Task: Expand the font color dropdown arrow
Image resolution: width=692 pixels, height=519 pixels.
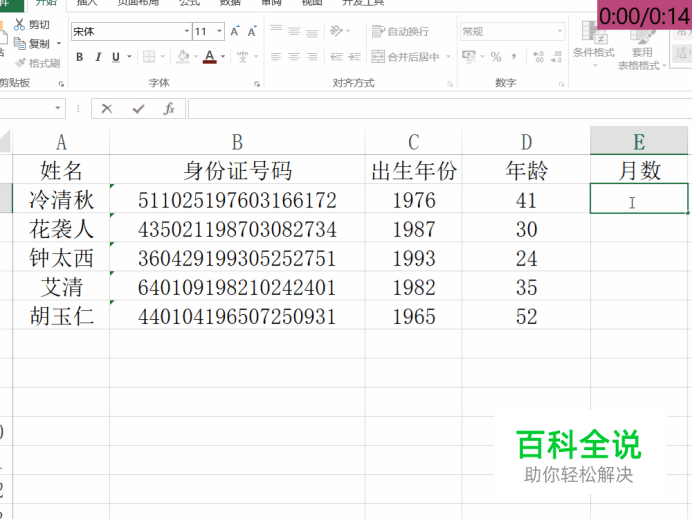Action: (x=223, y=57)
